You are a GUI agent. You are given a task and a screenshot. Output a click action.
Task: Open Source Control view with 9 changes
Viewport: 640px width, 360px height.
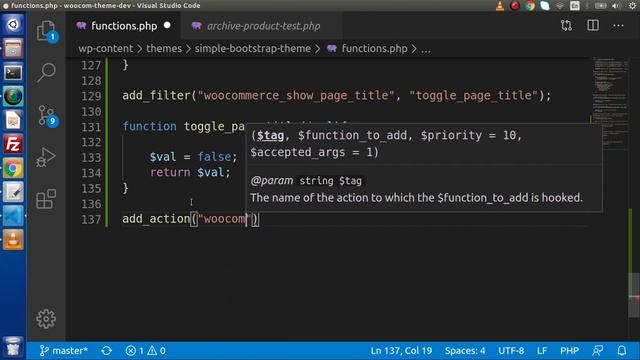pyautogui.click(x=47, y=116)
